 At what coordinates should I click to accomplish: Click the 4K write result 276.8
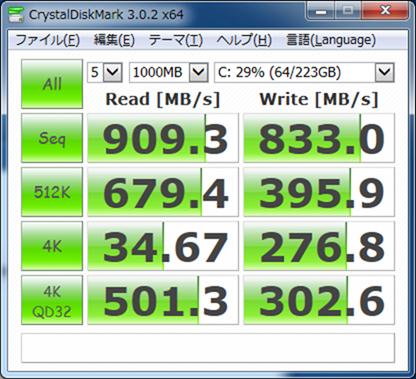[319, 246]
